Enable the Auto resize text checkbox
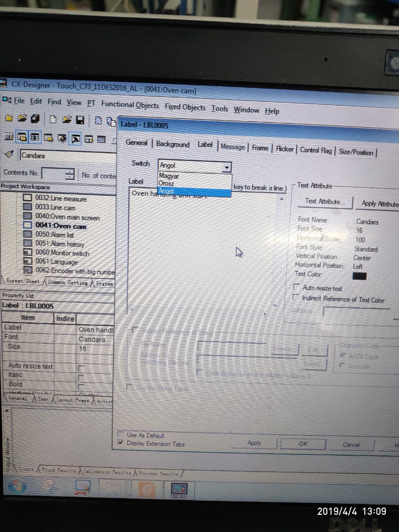399x532 pixels. pos(297,287)
